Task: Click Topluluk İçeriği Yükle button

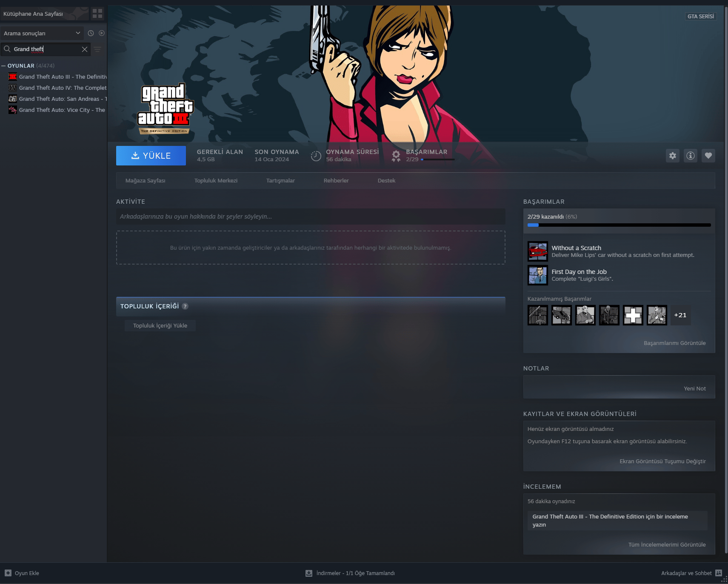Action: (160, 326)
